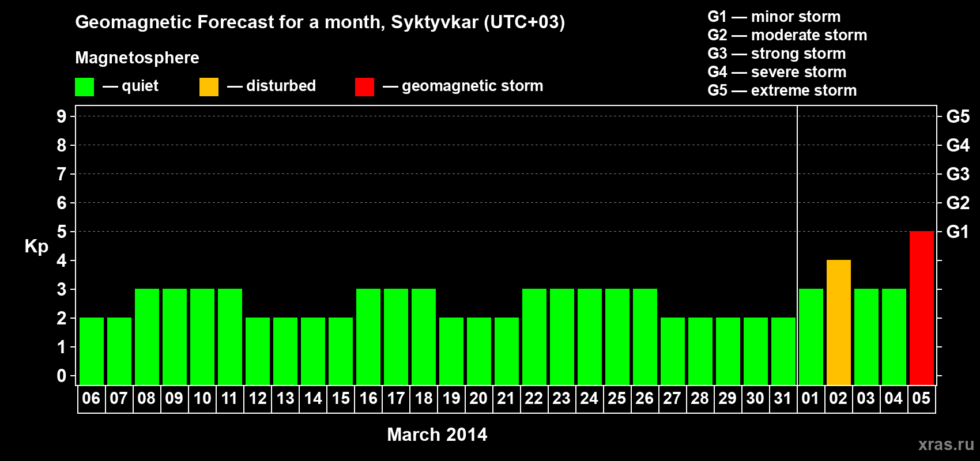Click the right-axis 'G3' label
Viewport: 980px width, 461px height.
pyautogui.click(x=958, y=174)
